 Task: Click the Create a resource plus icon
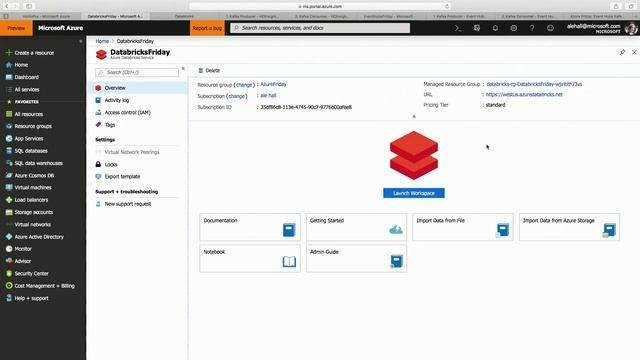[x=9, y=53]
